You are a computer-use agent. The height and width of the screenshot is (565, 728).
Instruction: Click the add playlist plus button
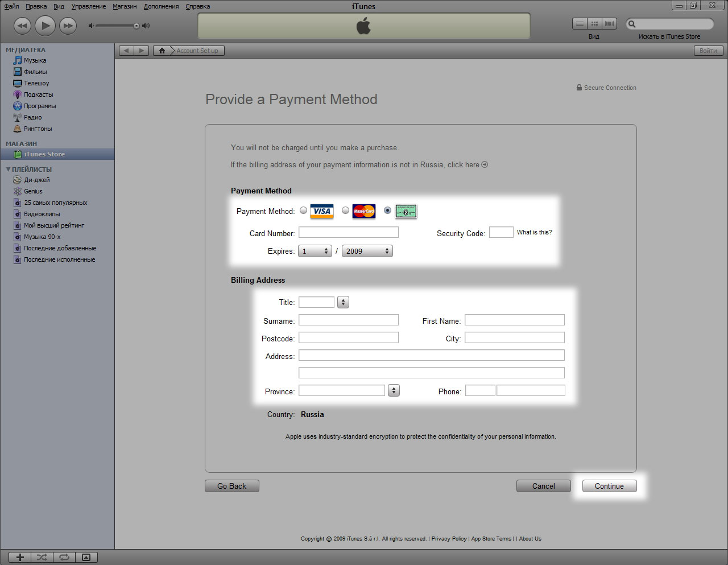point(20,557)
